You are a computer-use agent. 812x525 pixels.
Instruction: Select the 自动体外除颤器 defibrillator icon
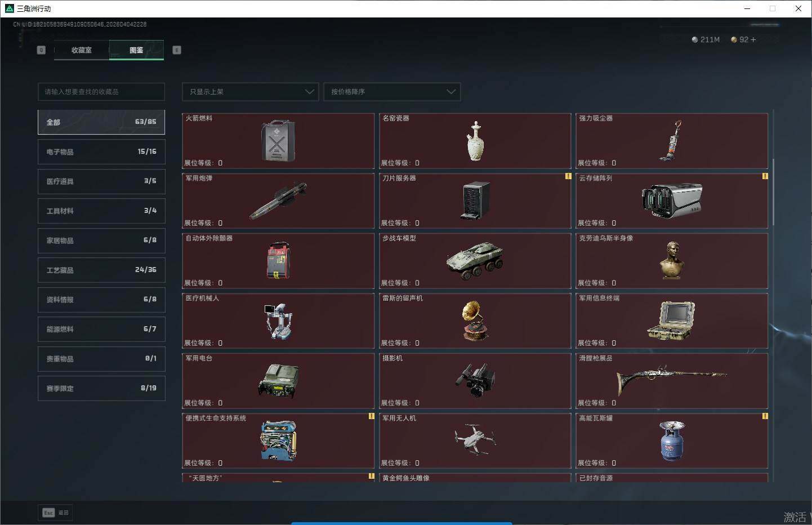[x=278, y=260]
